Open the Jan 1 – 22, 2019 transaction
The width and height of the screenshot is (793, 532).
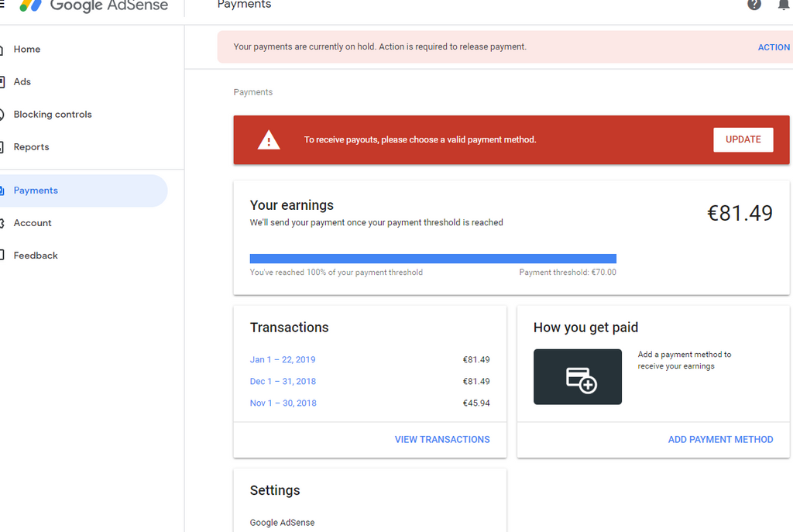pos(283,360)
